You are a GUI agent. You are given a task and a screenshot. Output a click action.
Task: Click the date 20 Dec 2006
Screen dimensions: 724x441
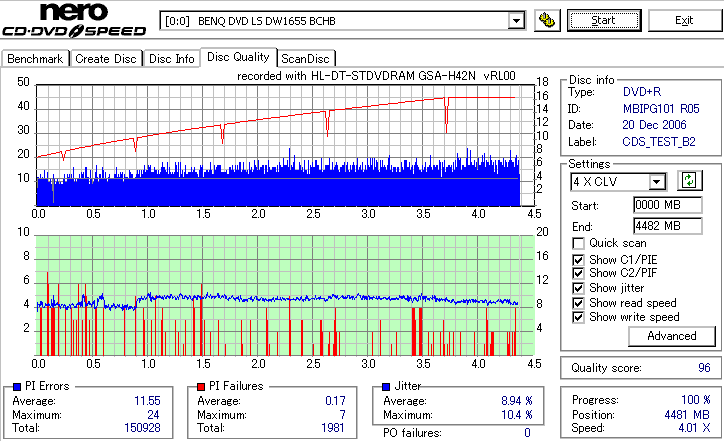(654, 125)
